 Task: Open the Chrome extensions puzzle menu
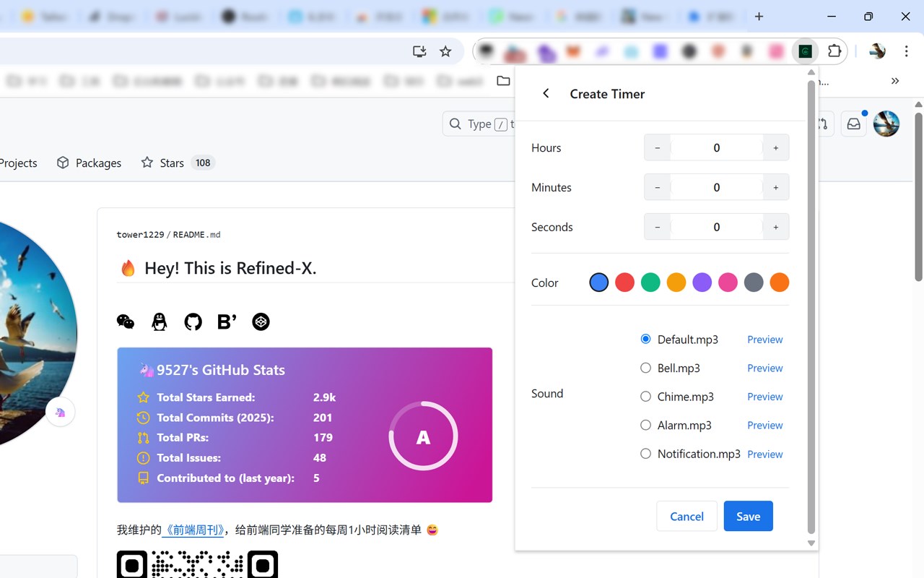[x=834, y=51]
